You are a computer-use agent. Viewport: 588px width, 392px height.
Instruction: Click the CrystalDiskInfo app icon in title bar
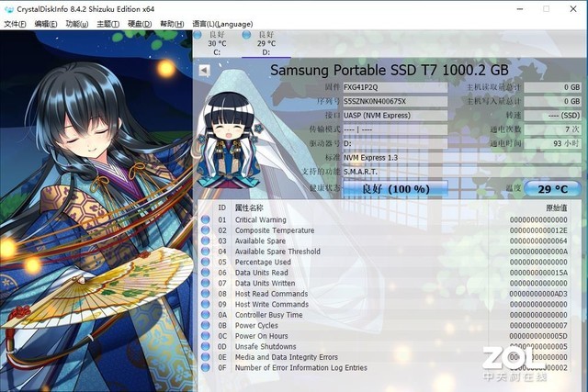point(9,9)
